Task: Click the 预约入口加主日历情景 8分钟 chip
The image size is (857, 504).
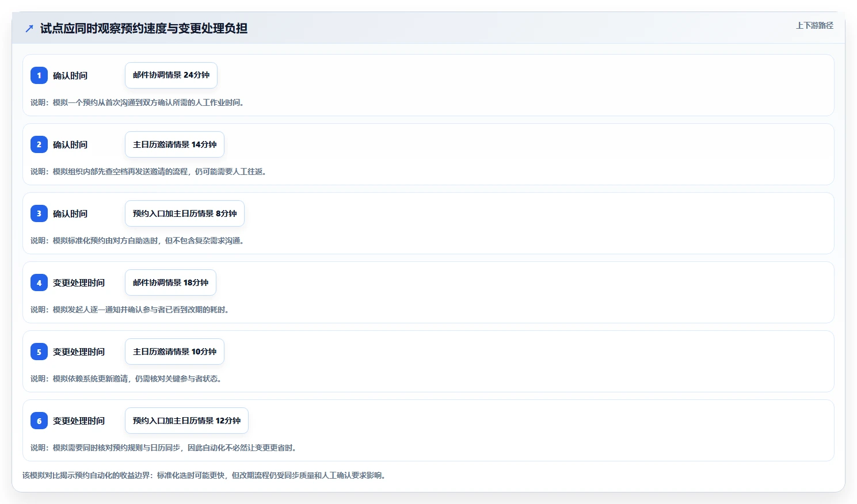Action: tap(185, 213)
